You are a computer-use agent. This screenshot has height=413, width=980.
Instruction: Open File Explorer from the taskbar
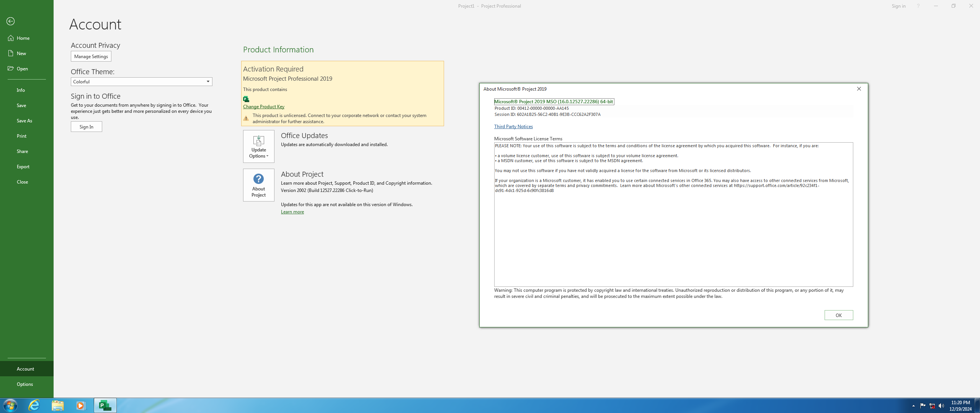(58, 405)
